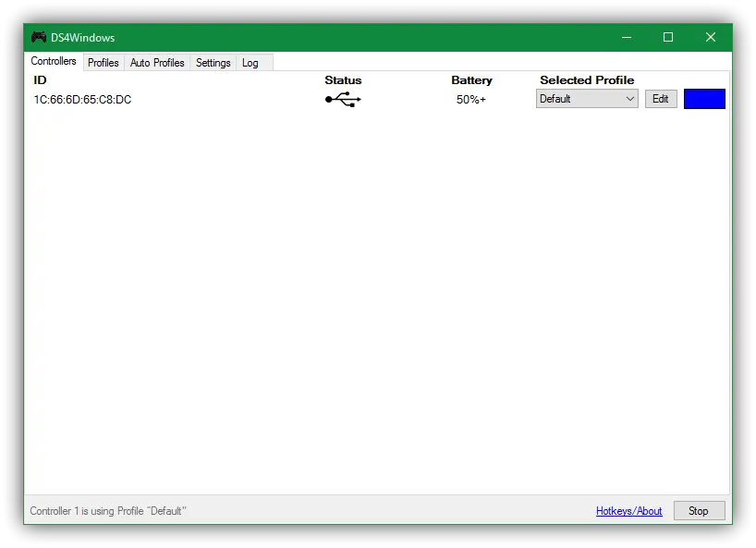The image size is (756, 548).
Task: Click the Controller 1 profile status message
Action: coord(108,511)
